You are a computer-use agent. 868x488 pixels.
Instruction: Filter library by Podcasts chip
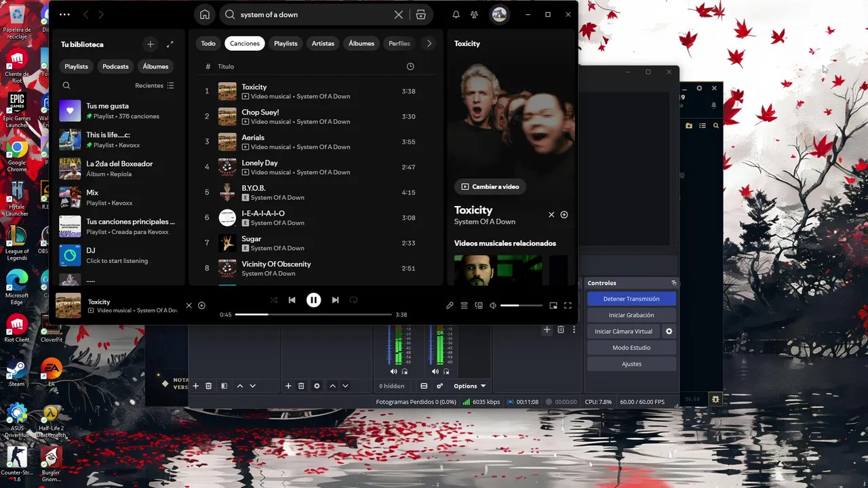click(115, 66)
